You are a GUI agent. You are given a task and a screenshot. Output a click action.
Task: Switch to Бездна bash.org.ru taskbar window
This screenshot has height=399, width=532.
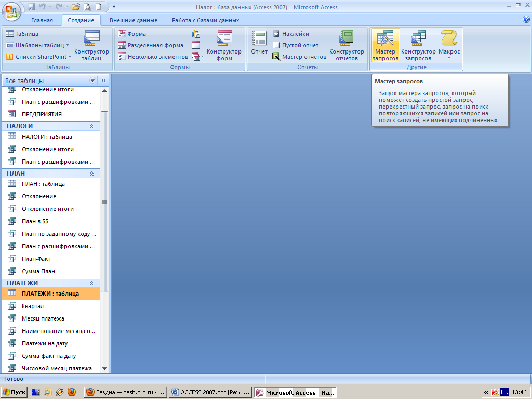click(x=126, y=392)
